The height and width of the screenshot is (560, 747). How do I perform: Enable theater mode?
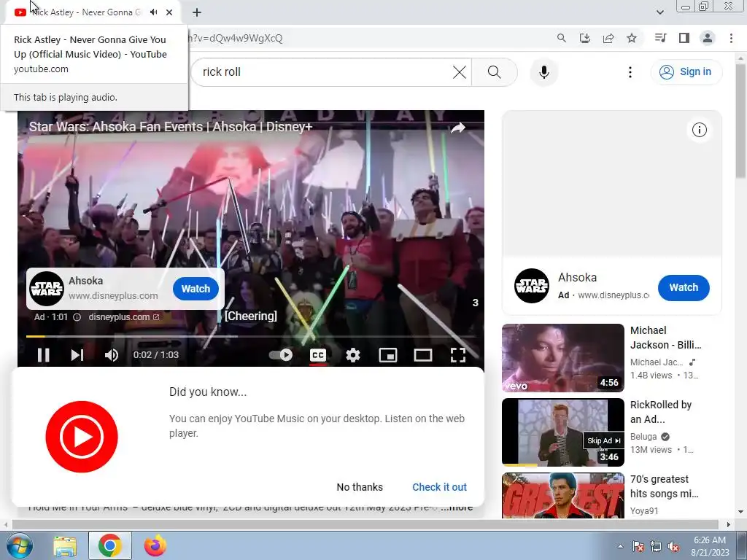tap(422, 355)
